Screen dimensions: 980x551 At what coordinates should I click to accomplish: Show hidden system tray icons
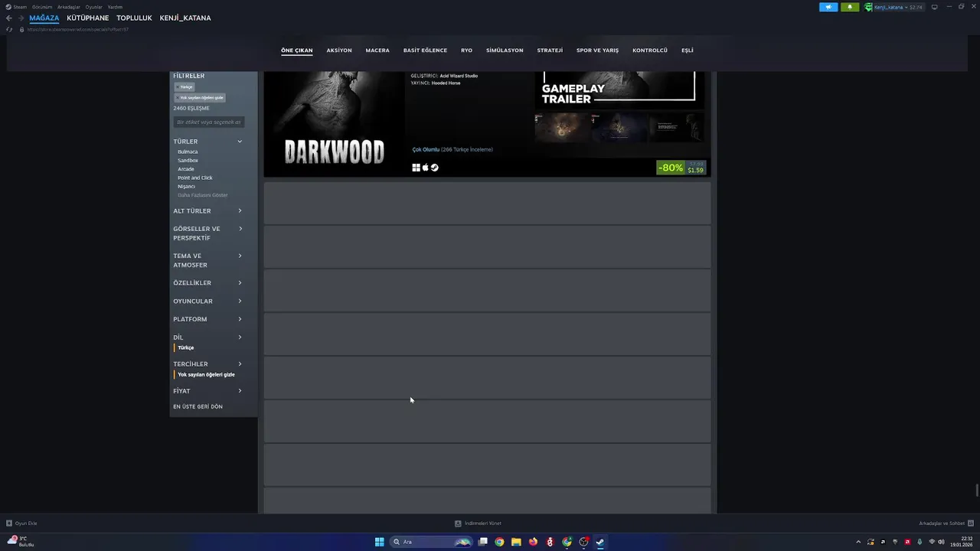click(858, 542)
